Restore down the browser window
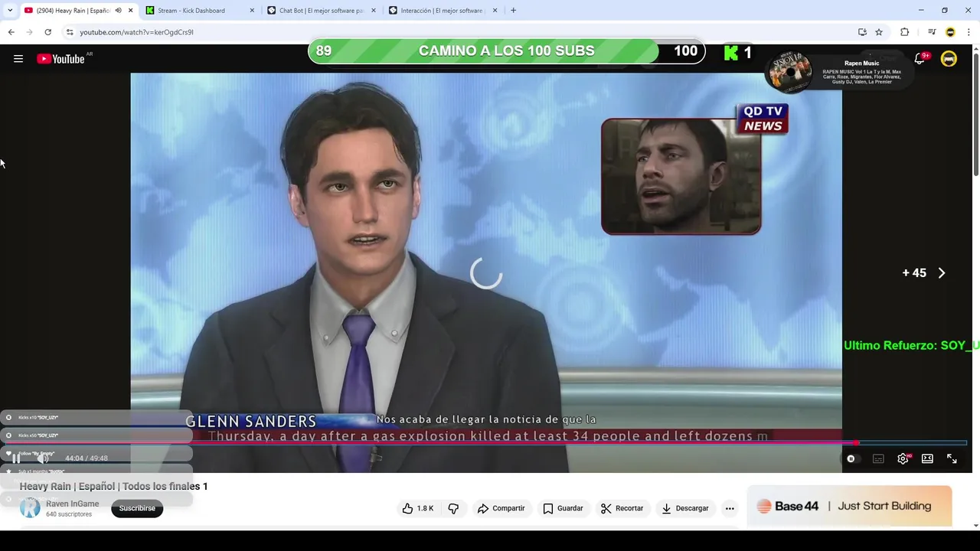 (945, 11)
